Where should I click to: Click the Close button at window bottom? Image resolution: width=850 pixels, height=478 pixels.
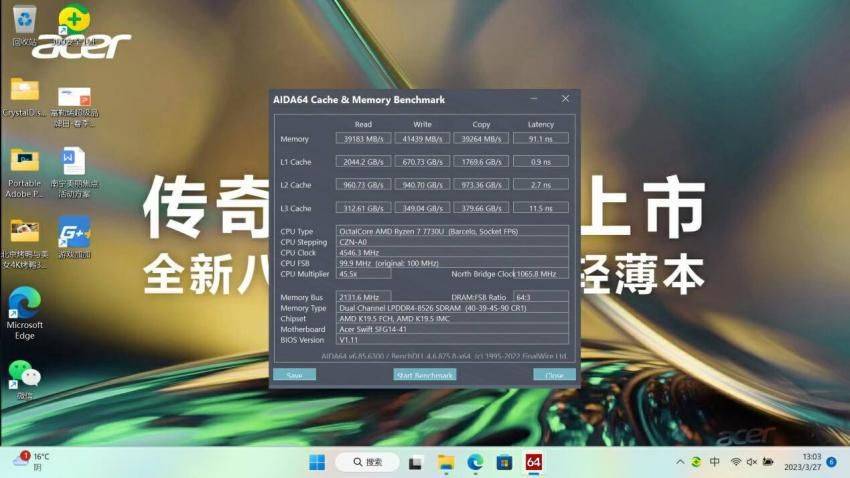[554, 374]
